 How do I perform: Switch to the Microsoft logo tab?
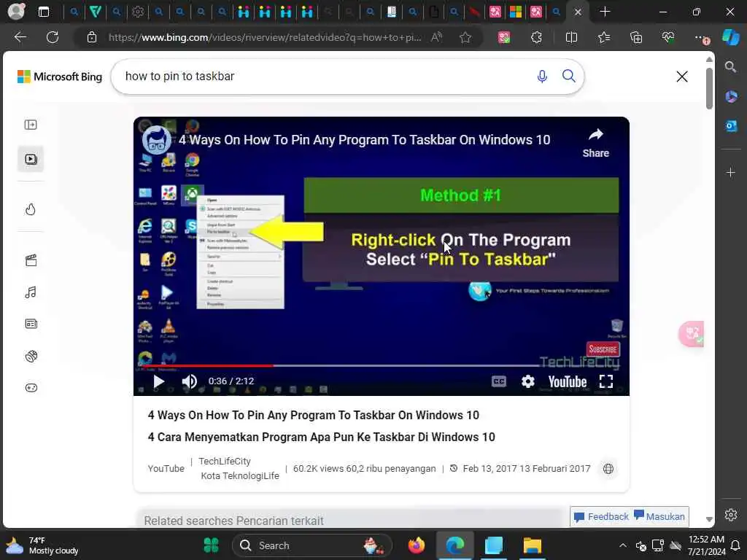point(516,12)
